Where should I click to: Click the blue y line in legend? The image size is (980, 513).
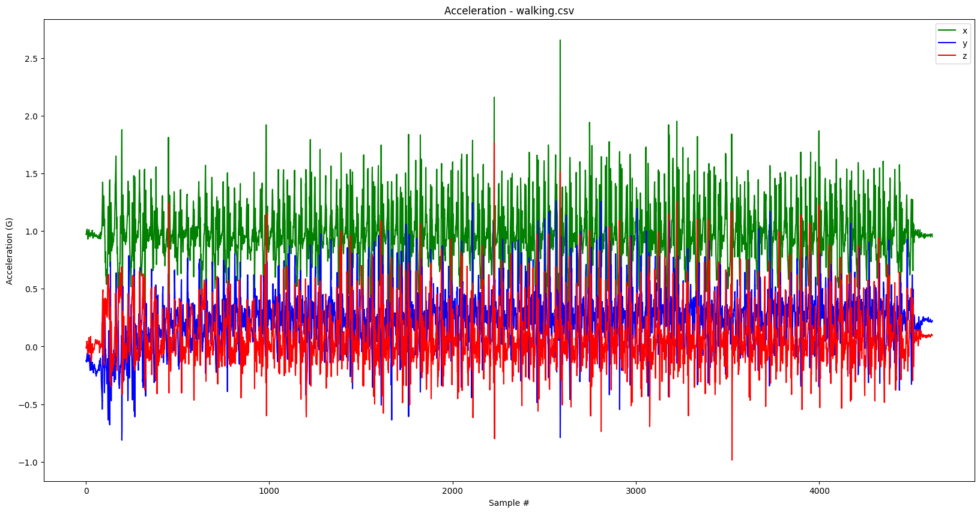pos(947,43)
